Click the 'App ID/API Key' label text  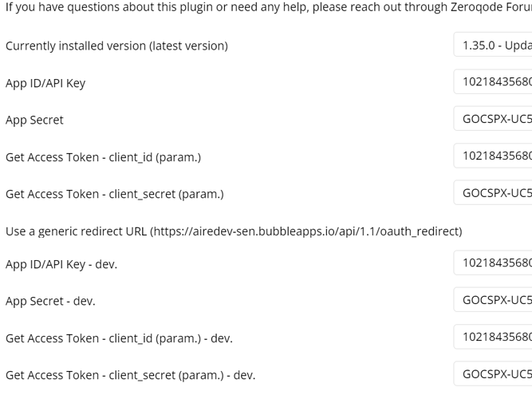click(45, 83)
